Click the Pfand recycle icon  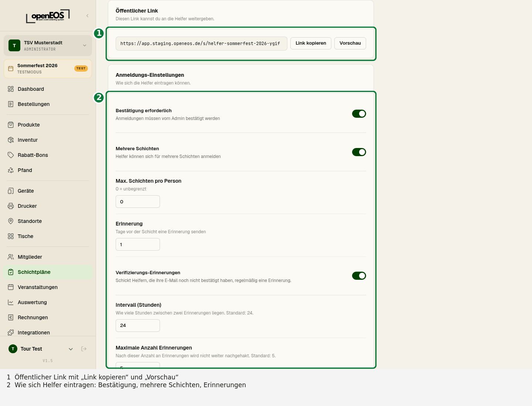pyautogui.click(x=11, y=170)
